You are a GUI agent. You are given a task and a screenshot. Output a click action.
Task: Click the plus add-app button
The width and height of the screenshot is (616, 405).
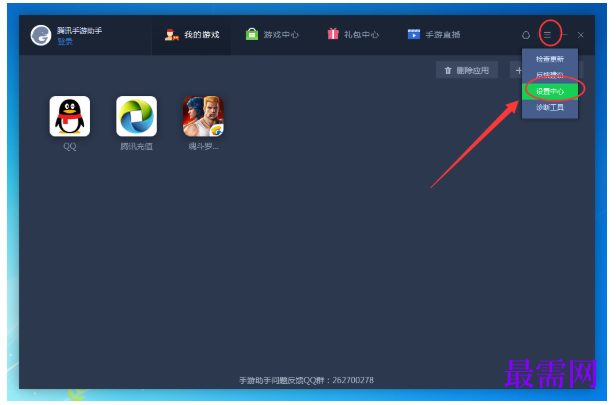(518, 70)
